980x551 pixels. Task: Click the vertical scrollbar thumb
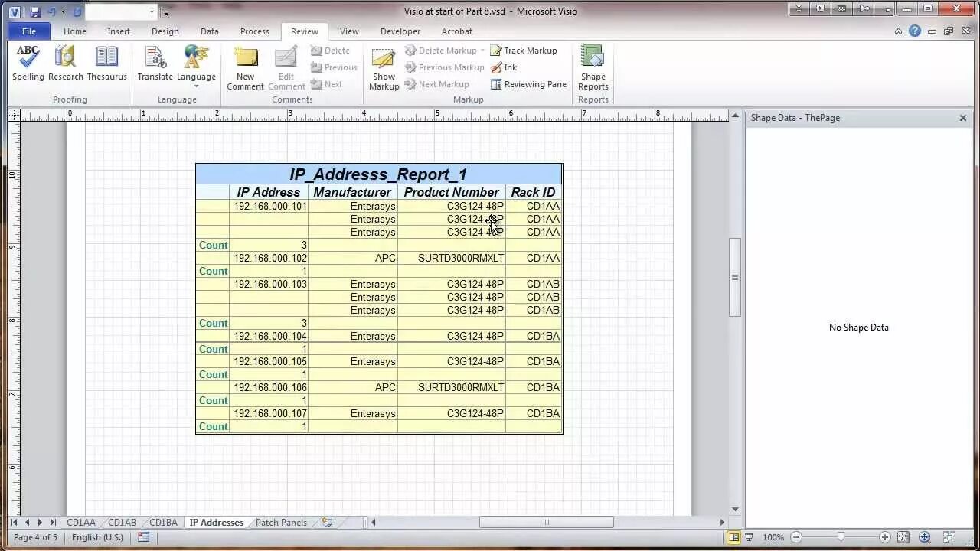click(735, 277)
